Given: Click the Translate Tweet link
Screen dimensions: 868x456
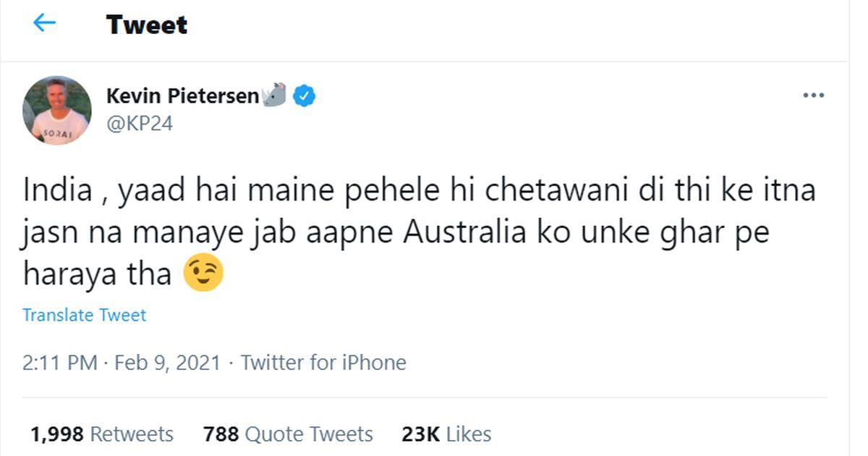Looking at the screenshot, I should coord(84,316).
